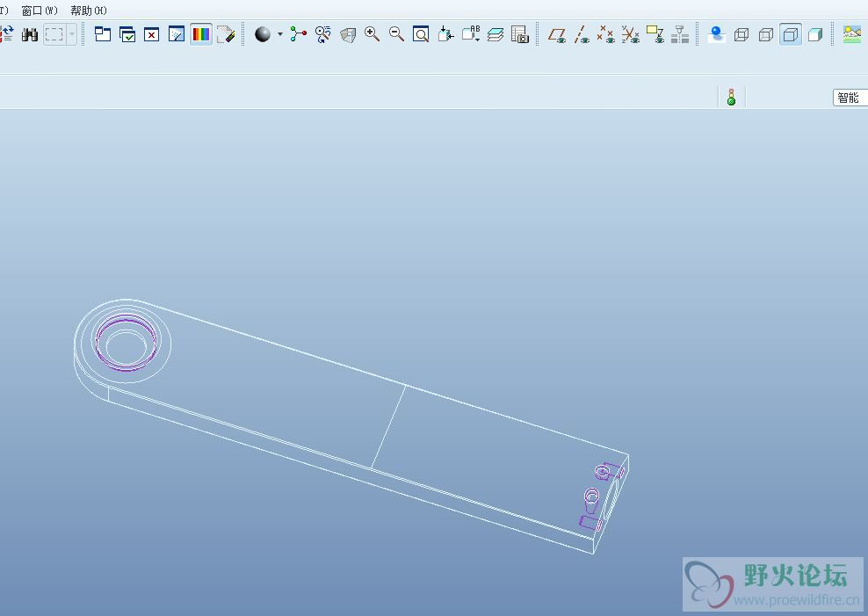This screenshot has width=868, height=616.
Task: Select shaded display style cube
Action: 815,35
